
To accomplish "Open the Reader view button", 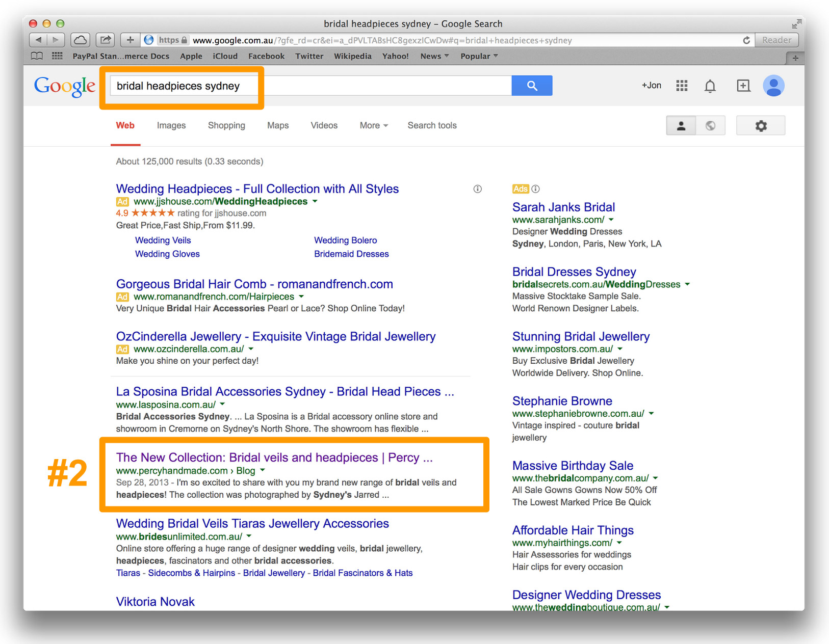I will point(776,40).
